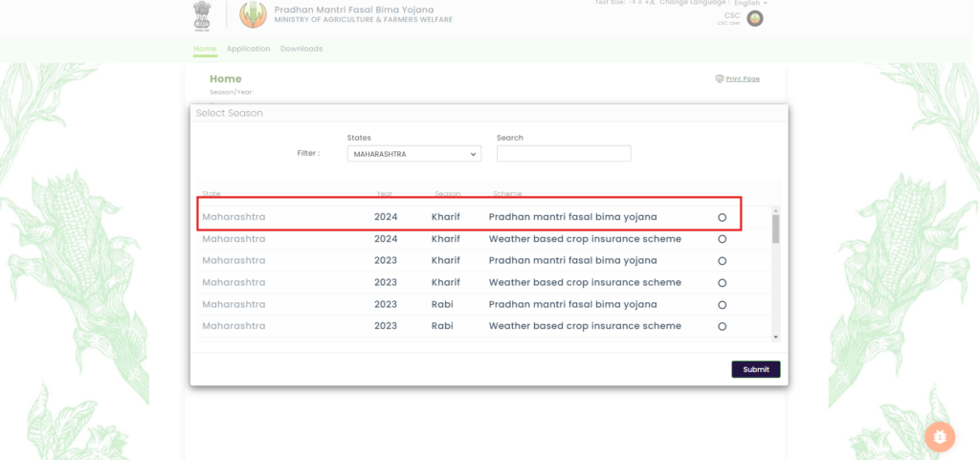Open the CSC user avatar
The height and width of the screenshot is (460, 980).
click(755, 18)
